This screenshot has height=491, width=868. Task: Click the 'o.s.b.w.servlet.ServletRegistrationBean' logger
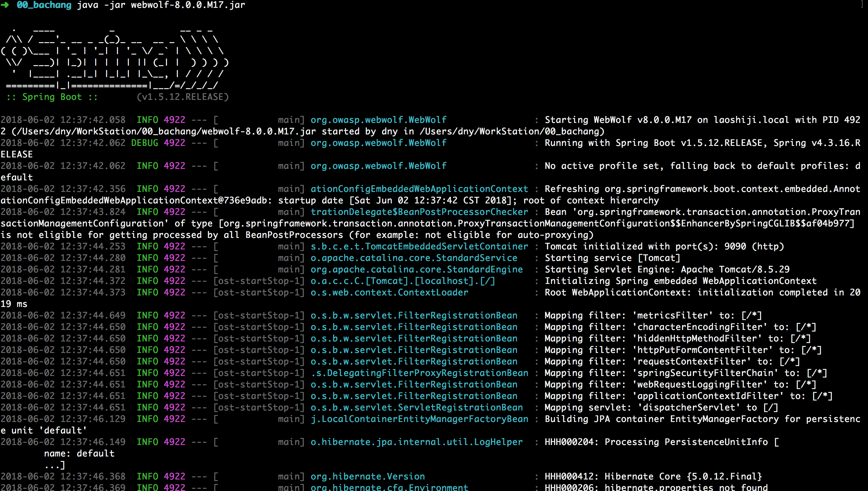[416, 407]
